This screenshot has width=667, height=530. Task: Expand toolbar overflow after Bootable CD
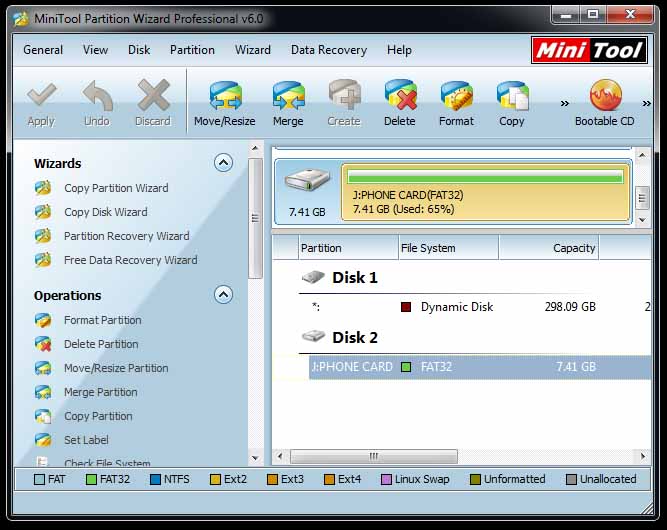(x=647, y=103)
